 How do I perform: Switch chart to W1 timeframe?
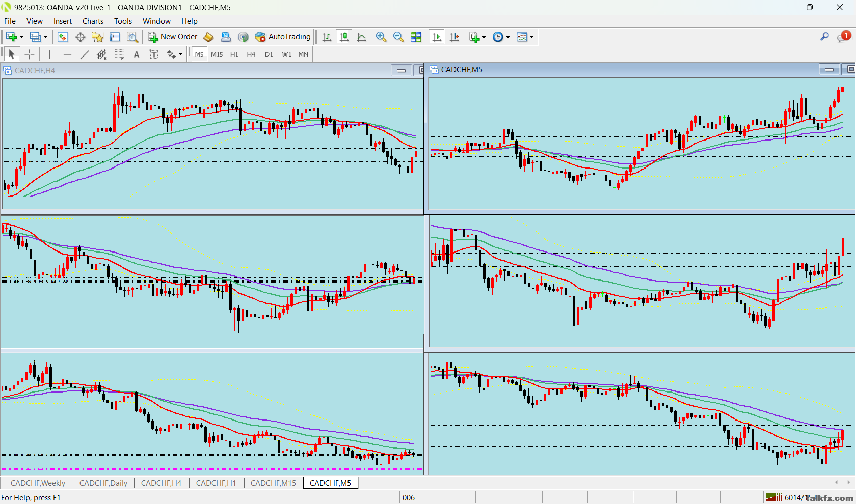click(x=287, y=54)
